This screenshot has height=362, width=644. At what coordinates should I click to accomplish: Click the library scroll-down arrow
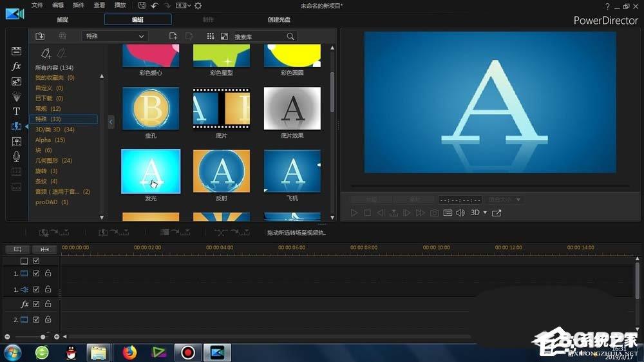point(332,217)
